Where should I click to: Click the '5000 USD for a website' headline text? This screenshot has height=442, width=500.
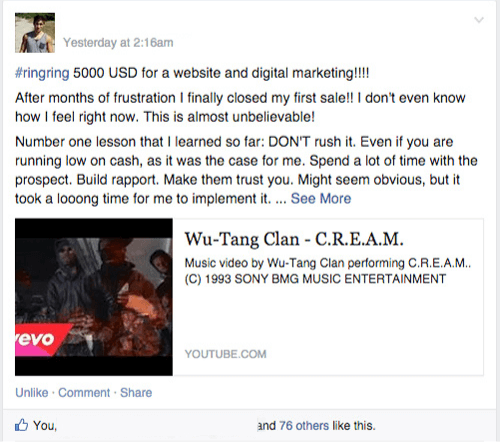coord(221,73)
